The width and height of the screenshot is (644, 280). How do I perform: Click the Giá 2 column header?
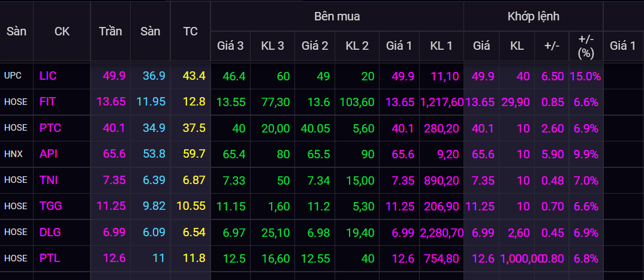[315, 46]
